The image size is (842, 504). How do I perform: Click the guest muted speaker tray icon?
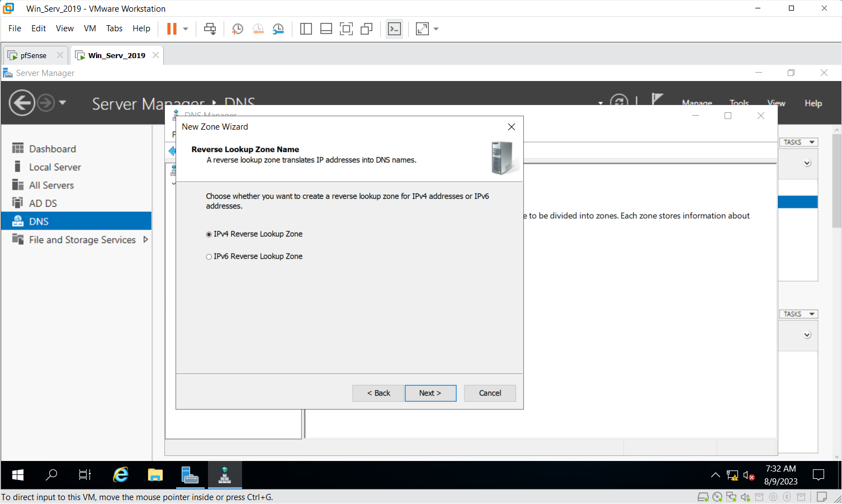point(749,476)
